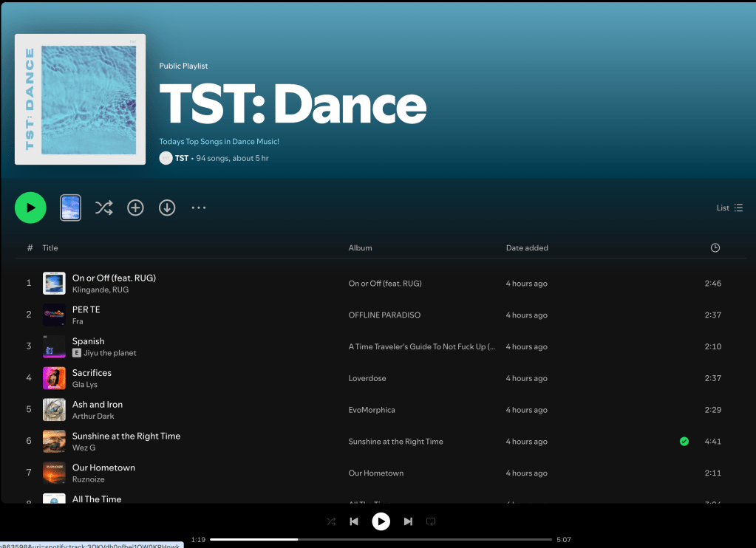Click the TST: Dance playlist cover art
This screenshot has width=756, height=548.
(x=80, y=99)
